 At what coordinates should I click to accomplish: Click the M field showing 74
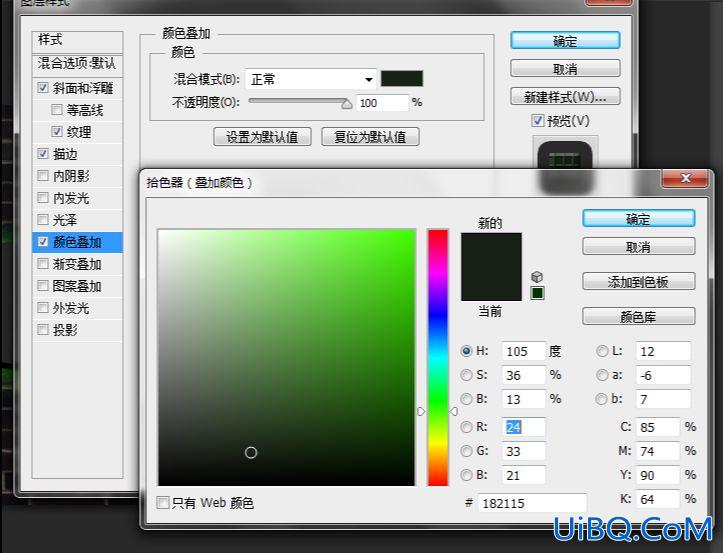click(658, 451)
